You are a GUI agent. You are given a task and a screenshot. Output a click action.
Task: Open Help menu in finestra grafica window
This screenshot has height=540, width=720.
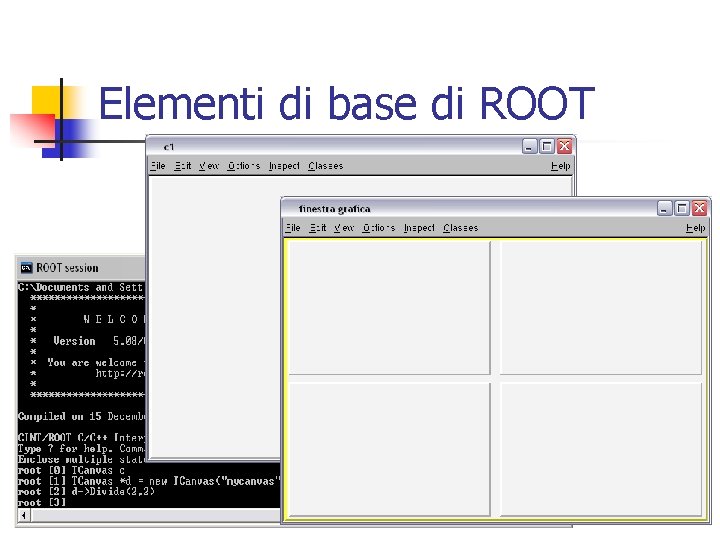click(696, 228)
